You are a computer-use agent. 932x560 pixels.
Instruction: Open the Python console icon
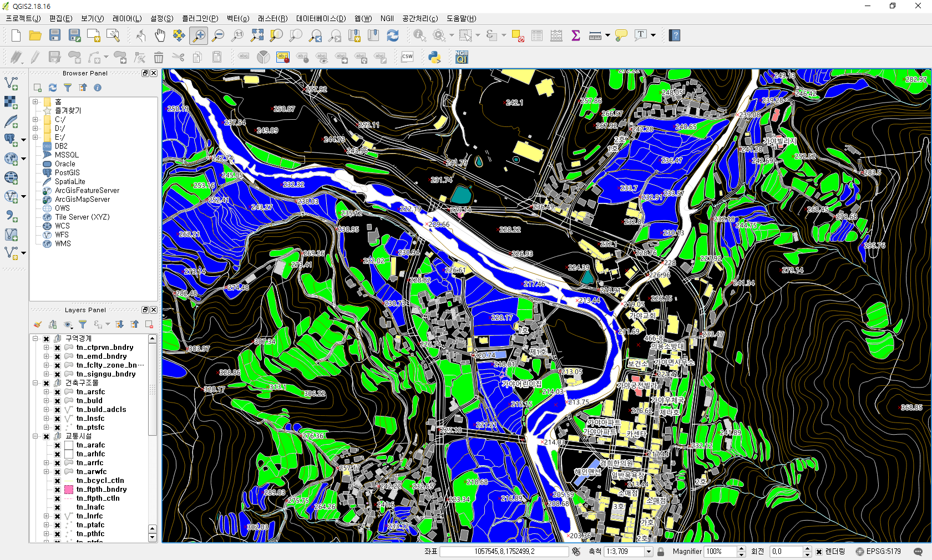pyautogui.click(x=434, y=57)
